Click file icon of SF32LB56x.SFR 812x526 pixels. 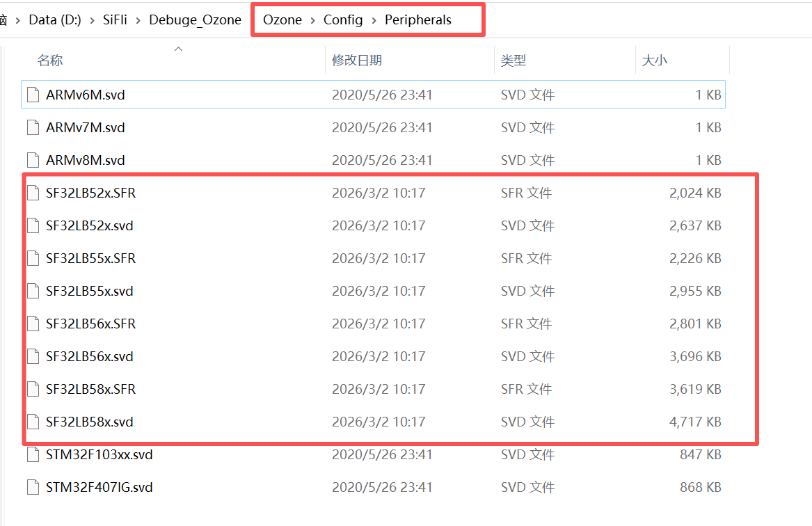click(x=33, y=324)
